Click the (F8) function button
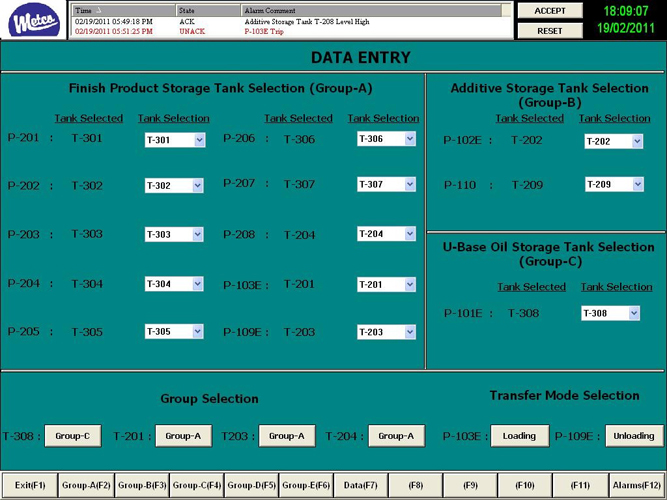Viewport: 667px width, 500px height. coord(416,486)
